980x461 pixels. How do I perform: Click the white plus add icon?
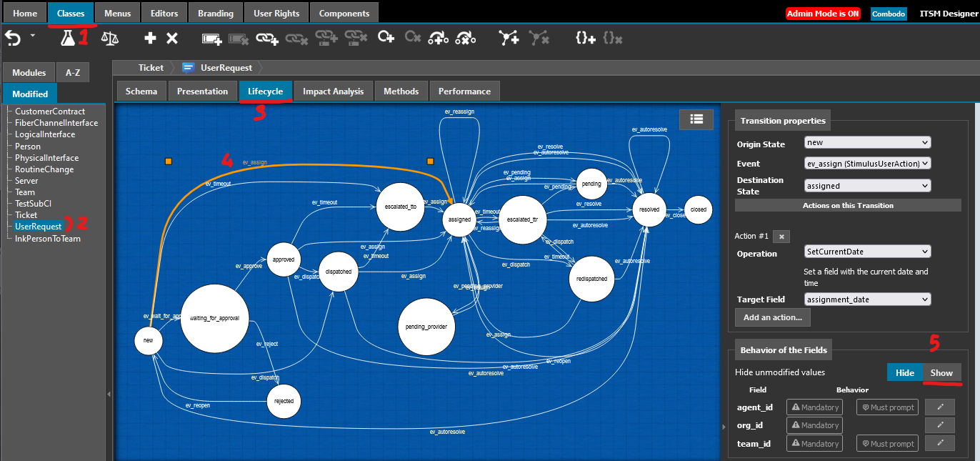150,39
